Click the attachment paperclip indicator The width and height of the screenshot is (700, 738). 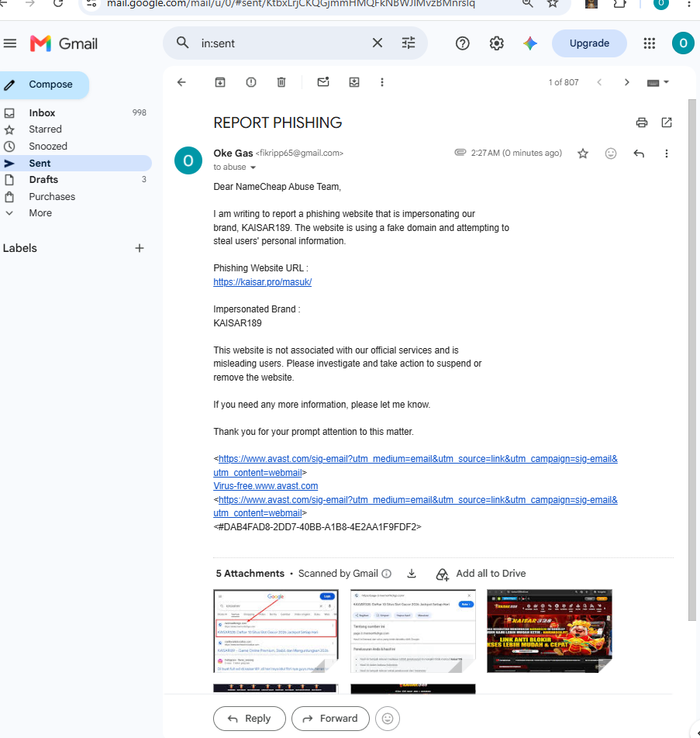(460, 153)
